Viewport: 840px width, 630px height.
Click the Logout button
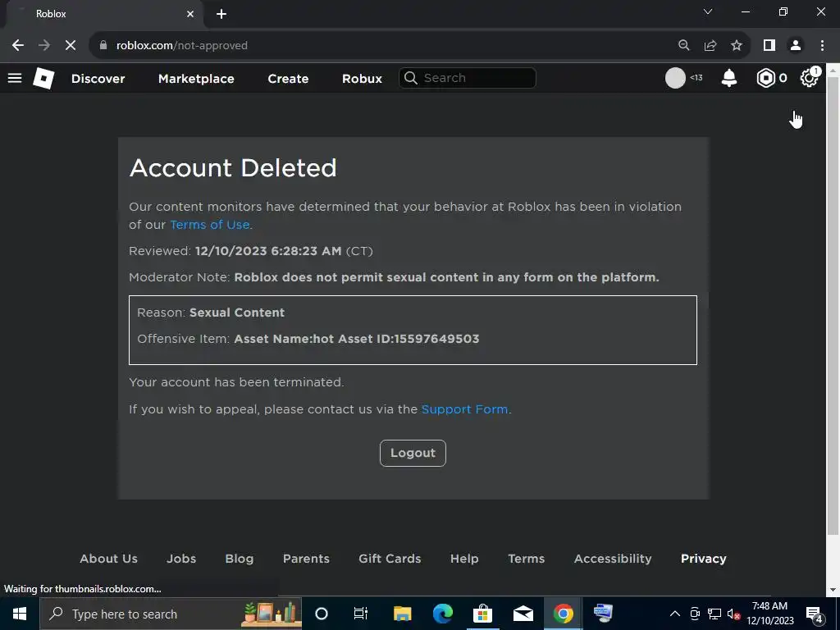413,453
